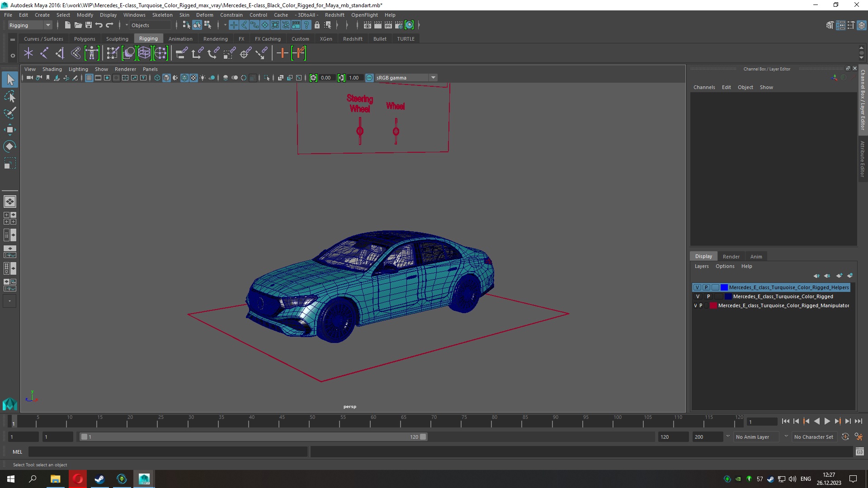Open the Render Settings icon
868x488 pixels.
click(399, 25)
